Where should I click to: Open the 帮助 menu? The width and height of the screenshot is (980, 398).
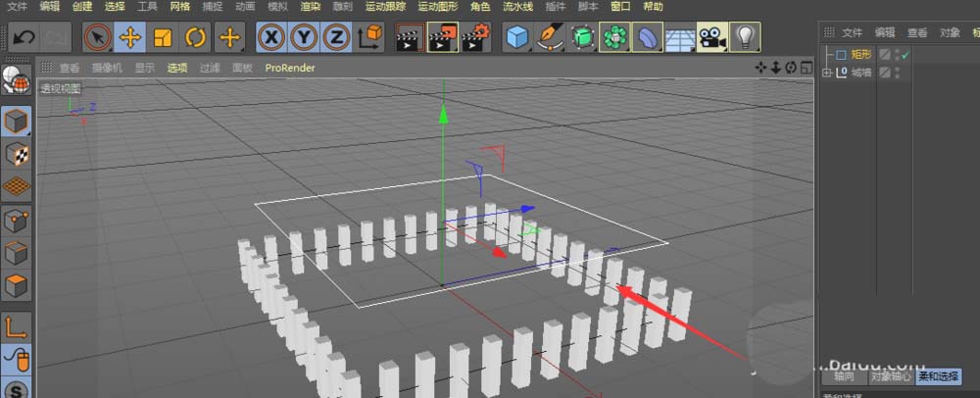click(653, 7)
